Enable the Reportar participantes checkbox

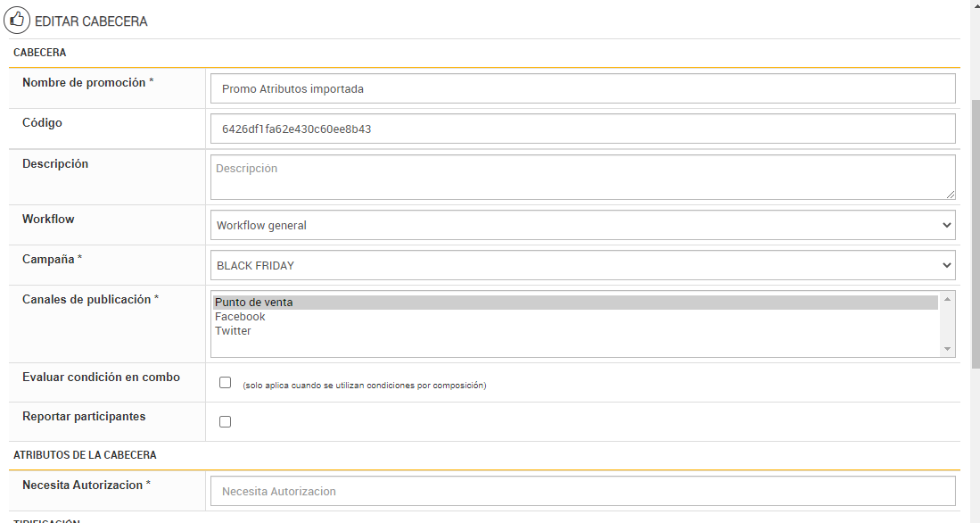click(225, 421)
